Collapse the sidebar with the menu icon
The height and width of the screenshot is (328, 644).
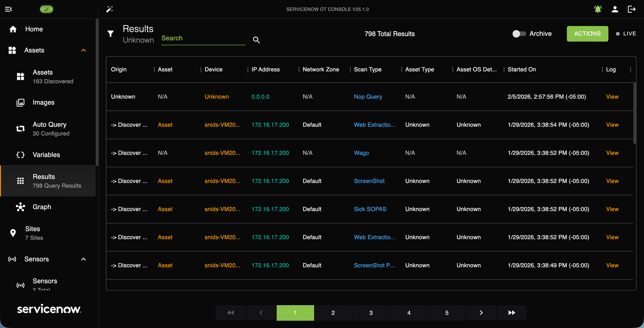[x=9, y=9]
